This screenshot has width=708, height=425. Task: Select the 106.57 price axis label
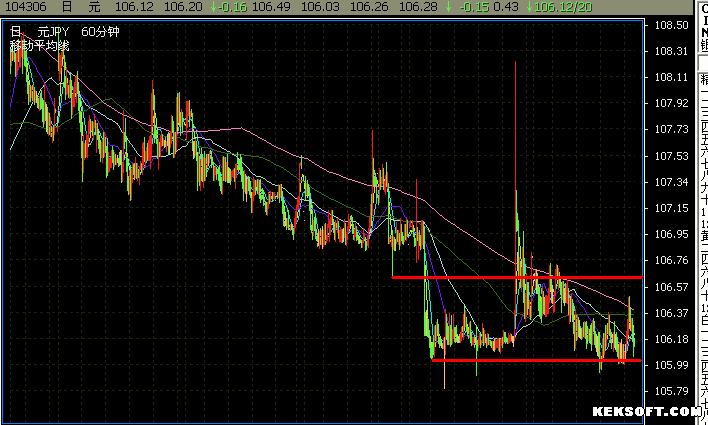tap(671, 287)
